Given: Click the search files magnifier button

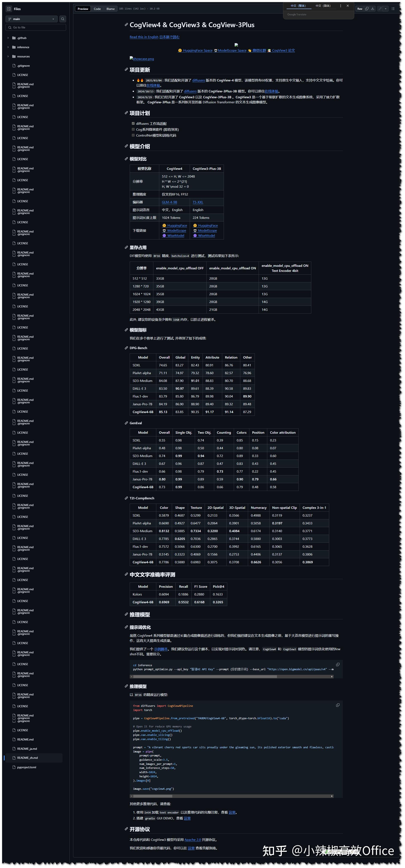Looking at the screenshot, I should pyautogui.click(x=63, y=19).
